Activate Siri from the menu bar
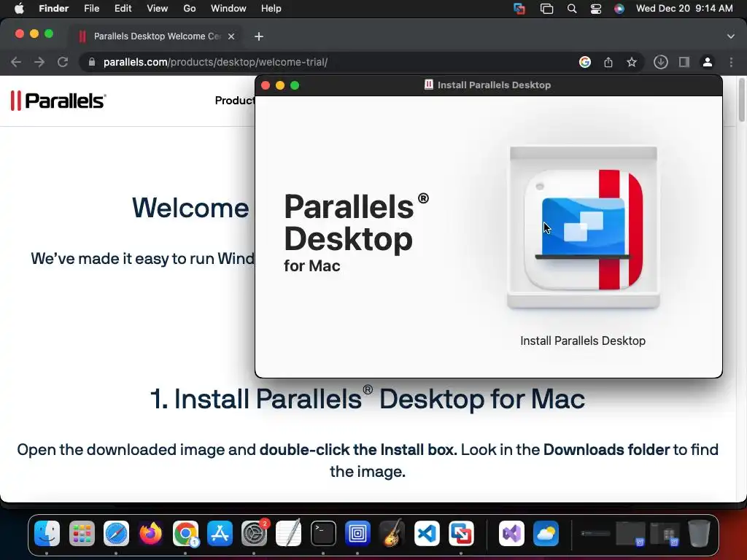Image resolution: width=747 pixels, height=560 pixels. coord(619,9)
